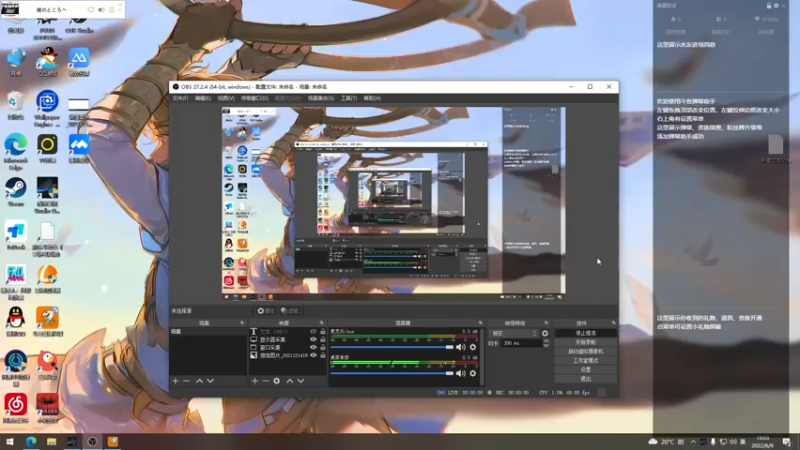Open the Fall Guys desktop shortcut

[16, 281]
